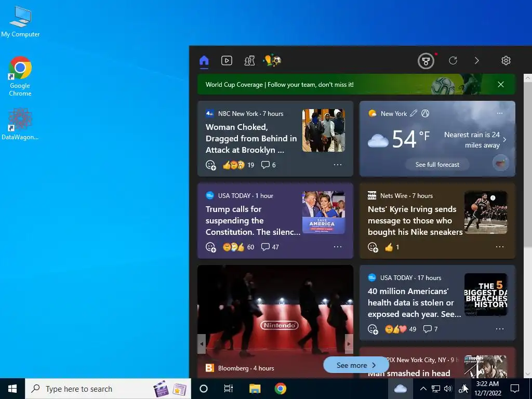Viewport: 532px width, 399px height.
Task: Go to previous slide on Nintendo carousel
Action: [x=202, y=344]
